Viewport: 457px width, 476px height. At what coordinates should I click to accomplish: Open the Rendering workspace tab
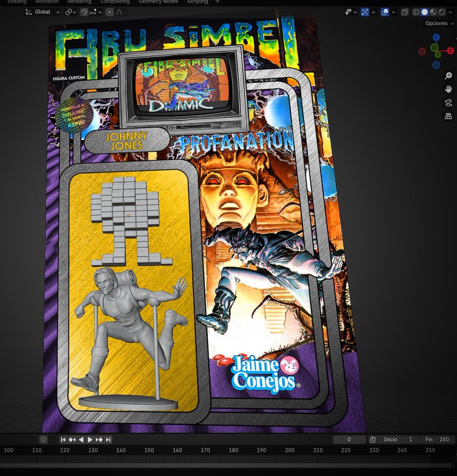pyautogui.click(x=79, y=2)
